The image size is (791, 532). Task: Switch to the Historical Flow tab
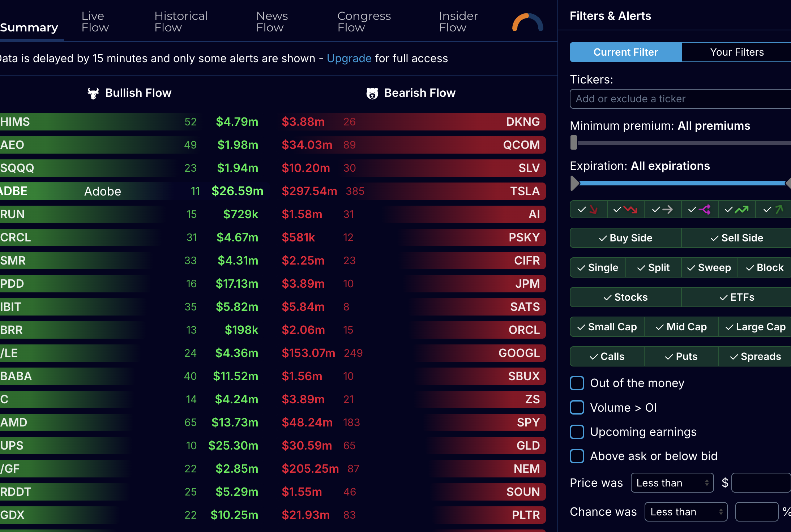181,22
